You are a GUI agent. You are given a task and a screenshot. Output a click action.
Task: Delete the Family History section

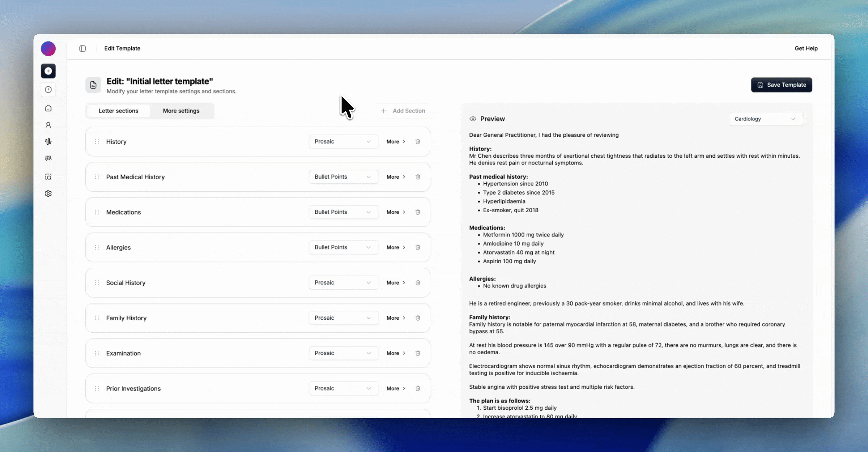click(x=418, y=318)
